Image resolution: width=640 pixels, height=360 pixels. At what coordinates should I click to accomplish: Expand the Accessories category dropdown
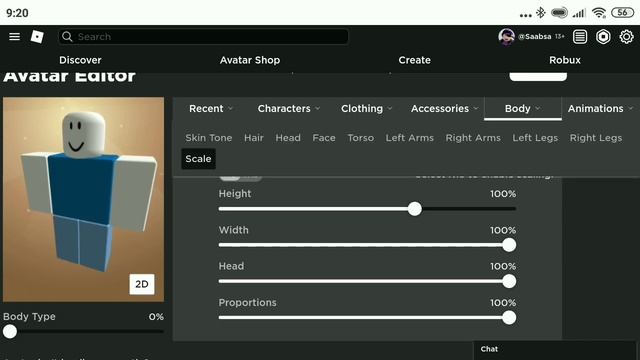point(444,109)
